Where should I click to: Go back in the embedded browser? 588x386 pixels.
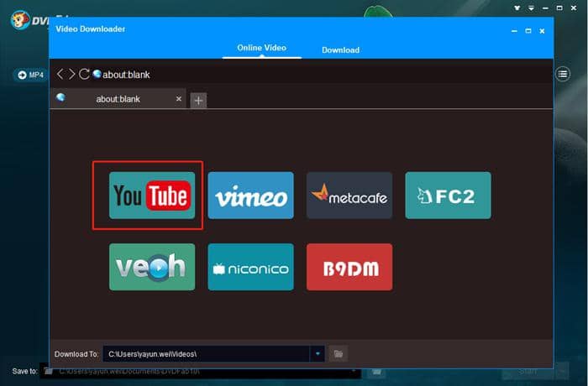pos(60,74)
